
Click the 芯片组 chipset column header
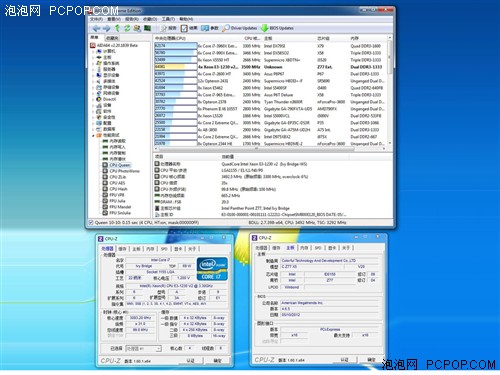pos(332,38)
